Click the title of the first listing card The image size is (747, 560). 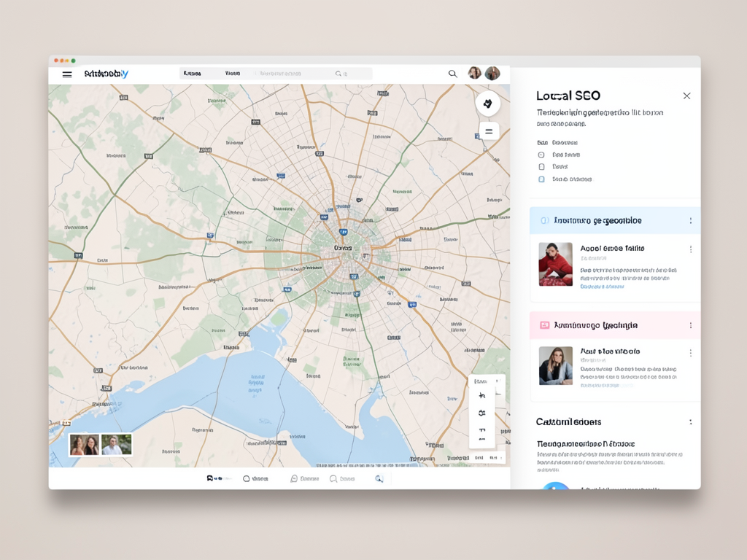click(612, 248)
